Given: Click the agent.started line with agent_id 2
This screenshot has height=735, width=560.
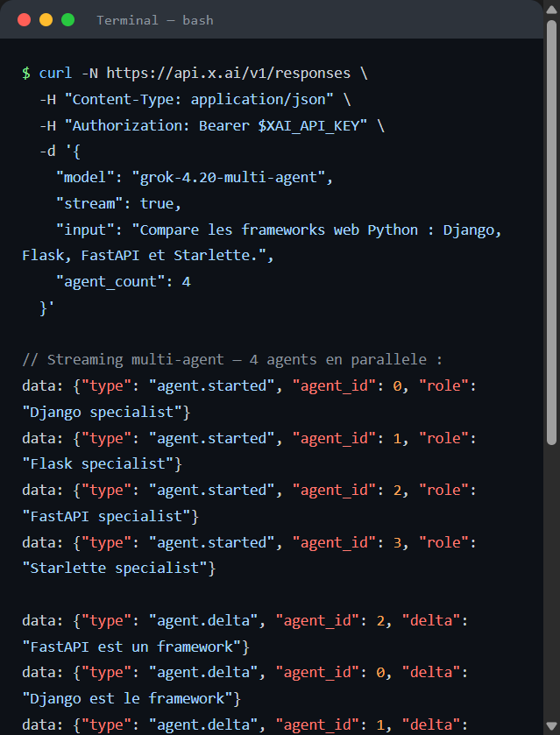Looking at the screenshot, I should coord(249,491).
